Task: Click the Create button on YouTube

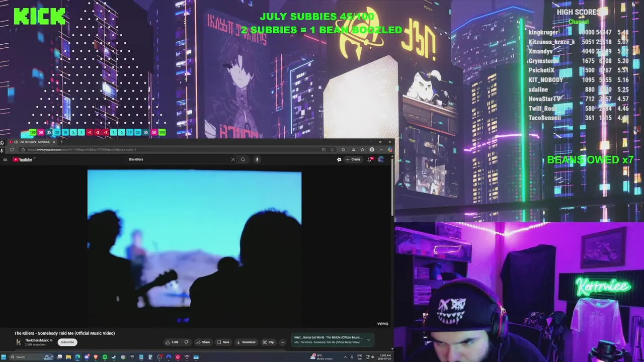Action: (354, 159)
